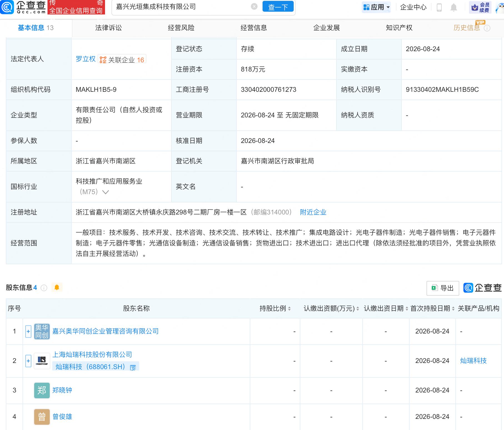Click the mobile phone icon
The height and width of the screenshot is (430, 504).
point(439,7)
